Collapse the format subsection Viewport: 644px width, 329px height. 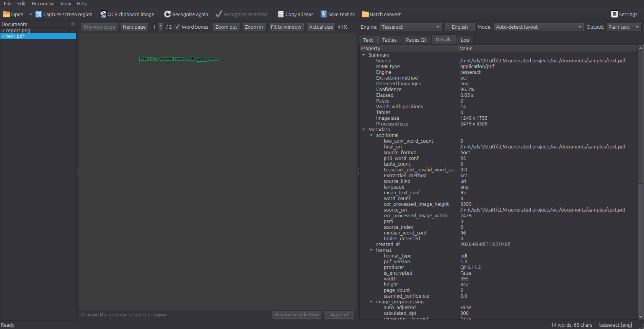371,250
